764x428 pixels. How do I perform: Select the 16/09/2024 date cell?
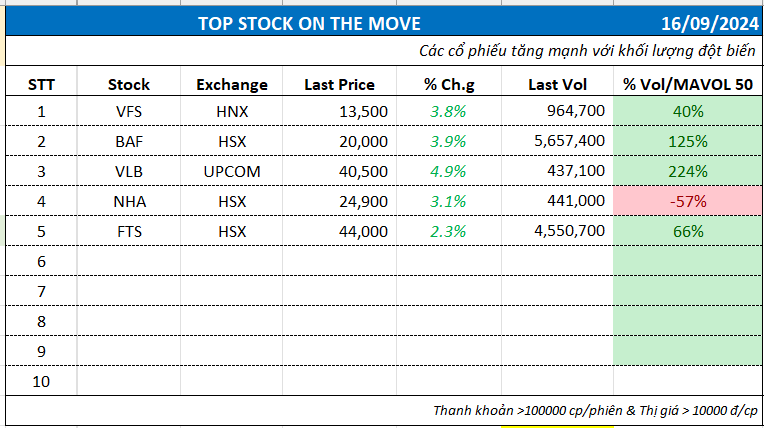pyautogui.click(x=710, y=23)
